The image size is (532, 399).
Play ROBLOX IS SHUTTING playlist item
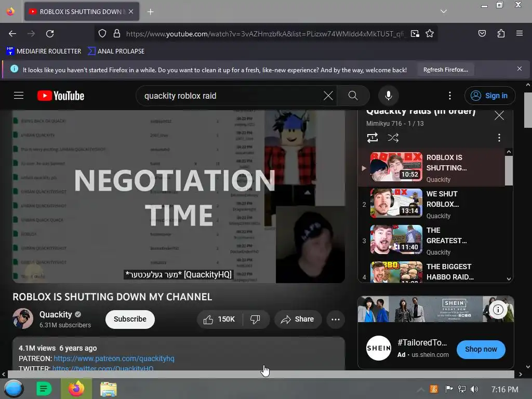tap(432, 167)
